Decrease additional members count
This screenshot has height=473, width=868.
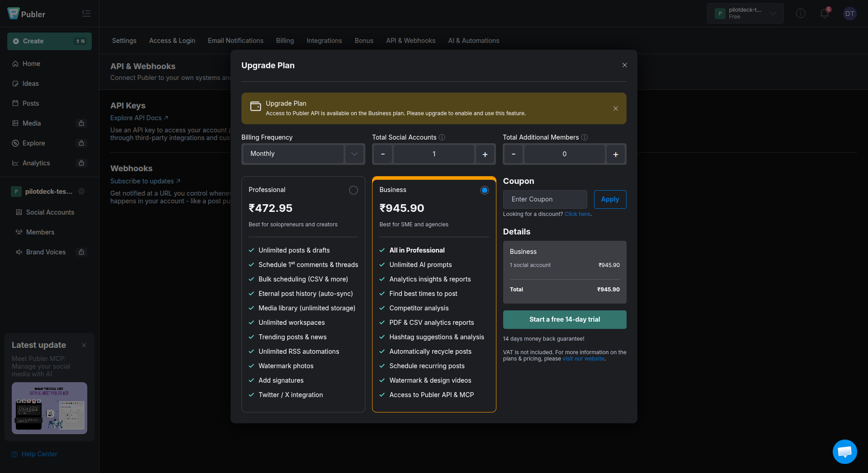pos(513,154)
